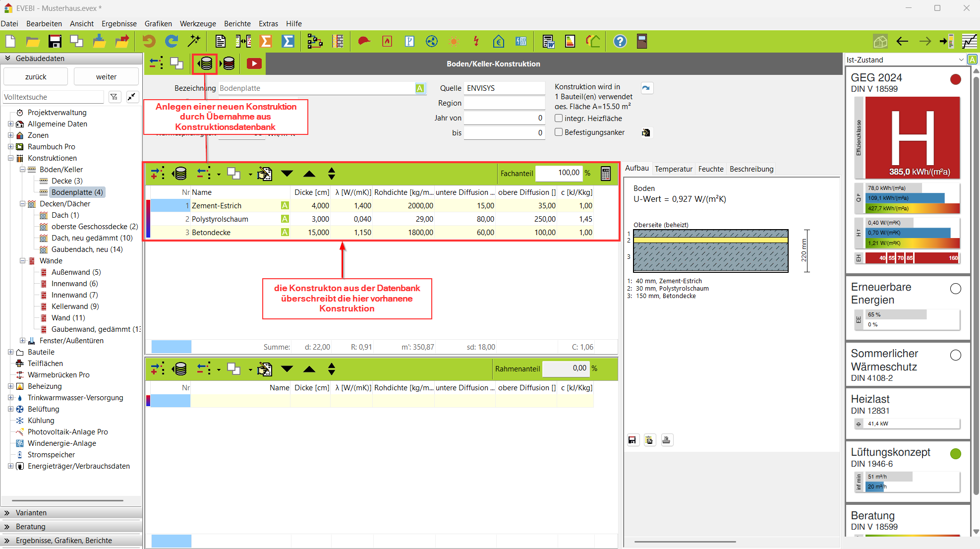The image size is (980, 549).
Task: Undo last action with orange arrow
Action: [x=149, y=42]
